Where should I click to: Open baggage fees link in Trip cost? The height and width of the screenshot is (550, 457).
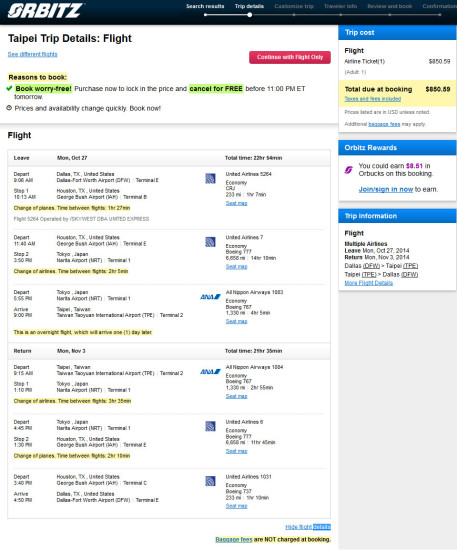pyautogui.click(x=384, y=124)
